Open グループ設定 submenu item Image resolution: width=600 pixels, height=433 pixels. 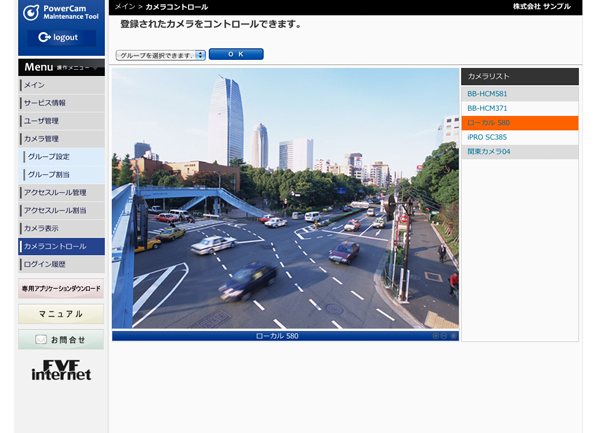63,157
